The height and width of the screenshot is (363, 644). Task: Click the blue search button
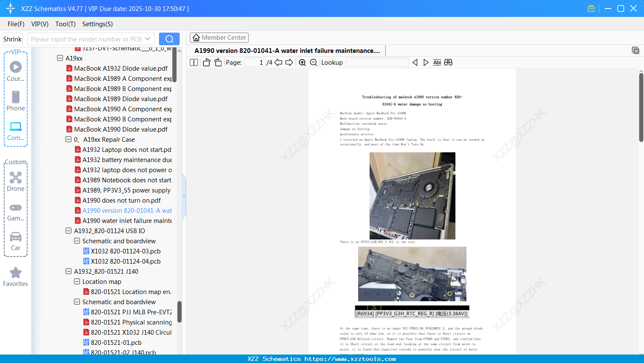(169, 39)
